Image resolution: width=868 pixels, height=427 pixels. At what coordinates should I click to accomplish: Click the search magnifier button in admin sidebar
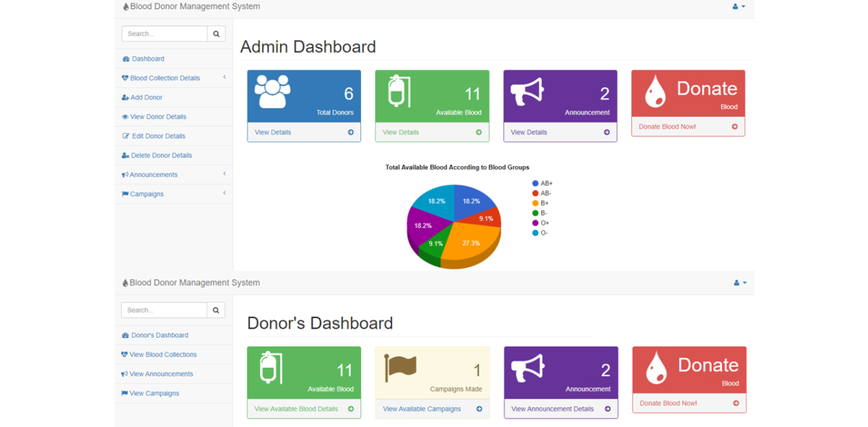tap(216, 34)
